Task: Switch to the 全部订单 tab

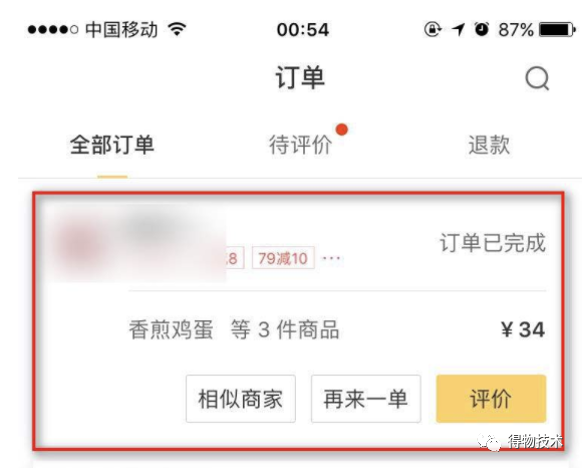Action: click(112, 145)
